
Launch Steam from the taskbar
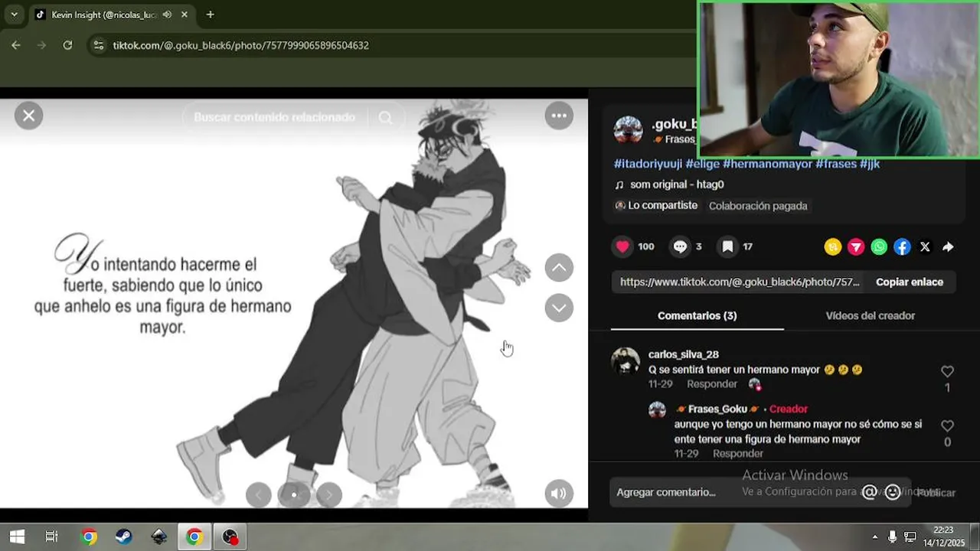[123, 536]
